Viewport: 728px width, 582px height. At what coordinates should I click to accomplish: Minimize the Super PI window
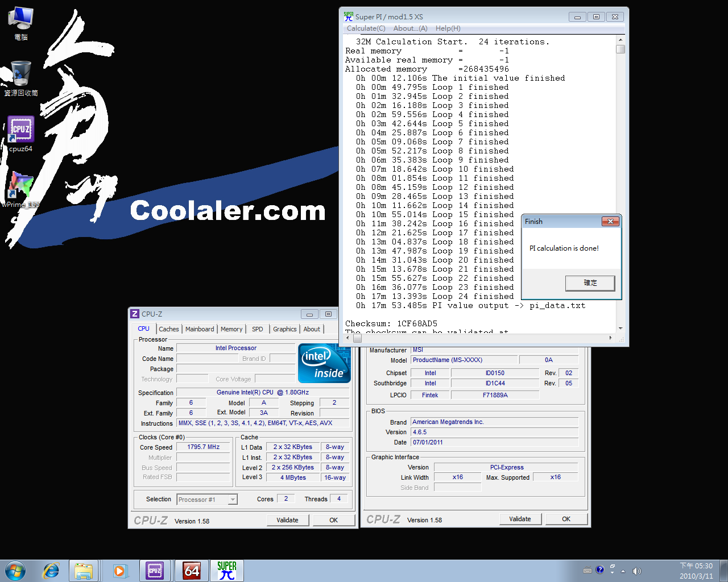pos(577,17)
